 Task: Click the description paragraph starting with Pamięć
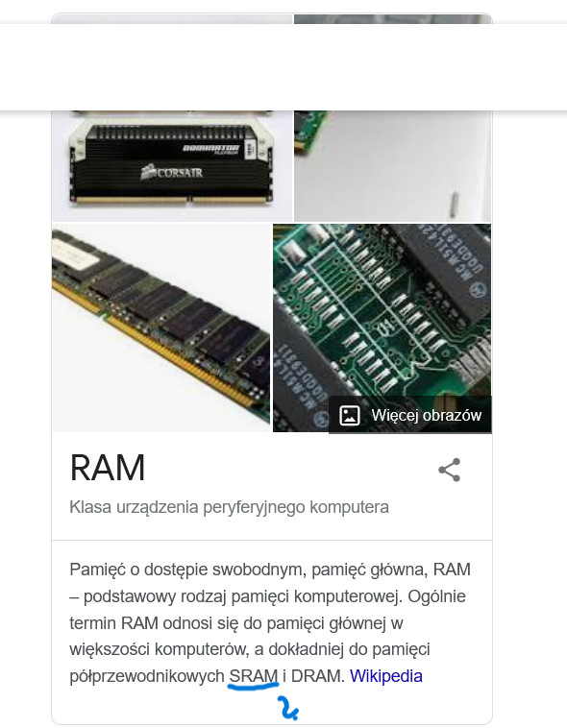[270, 622]
